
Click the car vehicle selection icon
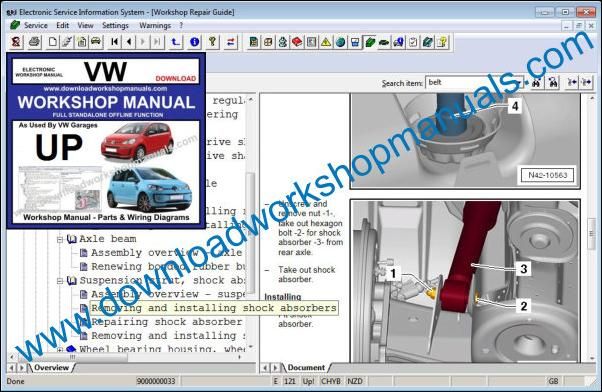coord(96,42)
